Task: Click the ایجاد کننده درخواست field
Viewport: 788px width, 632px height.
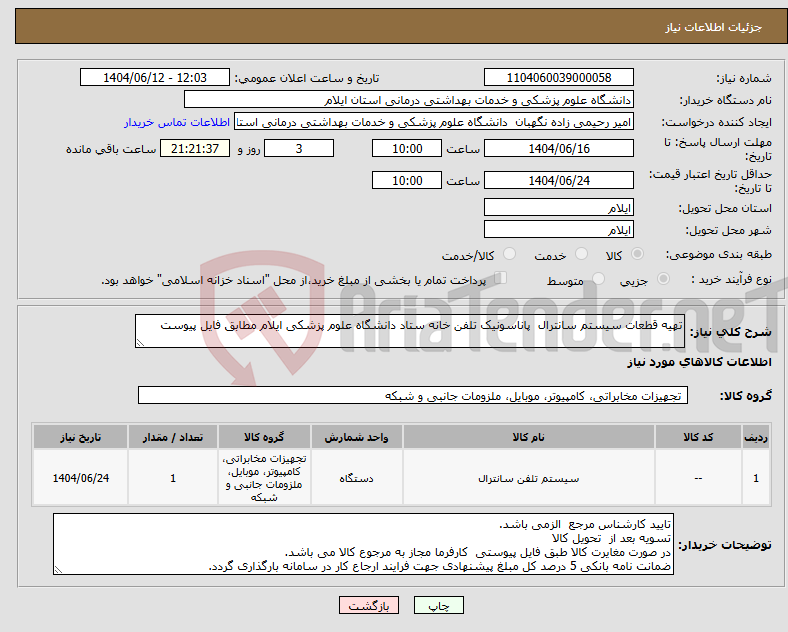Action: coord(434,122)
